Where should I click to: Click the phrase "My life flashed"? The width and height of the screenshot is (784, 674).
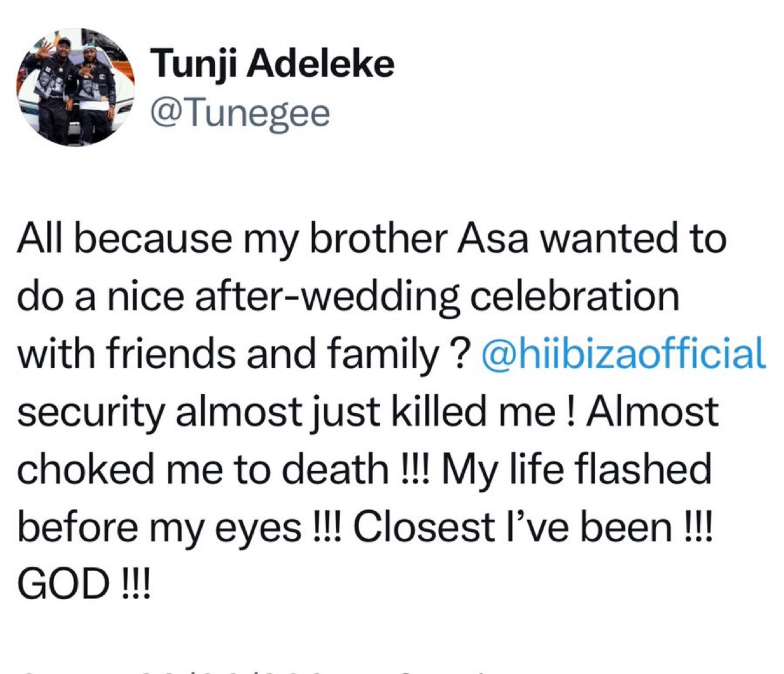(577, 469)
